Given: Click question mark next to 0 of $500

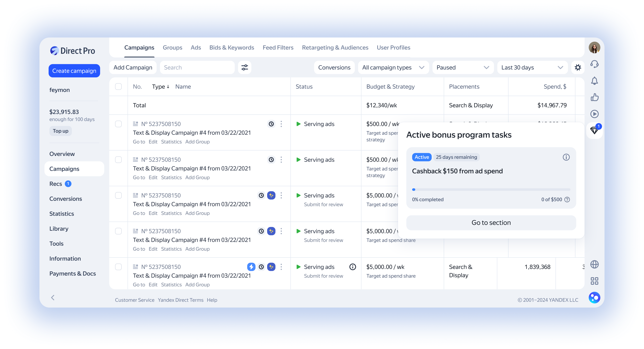Looking at the screenshot, I should coord(567,200).
